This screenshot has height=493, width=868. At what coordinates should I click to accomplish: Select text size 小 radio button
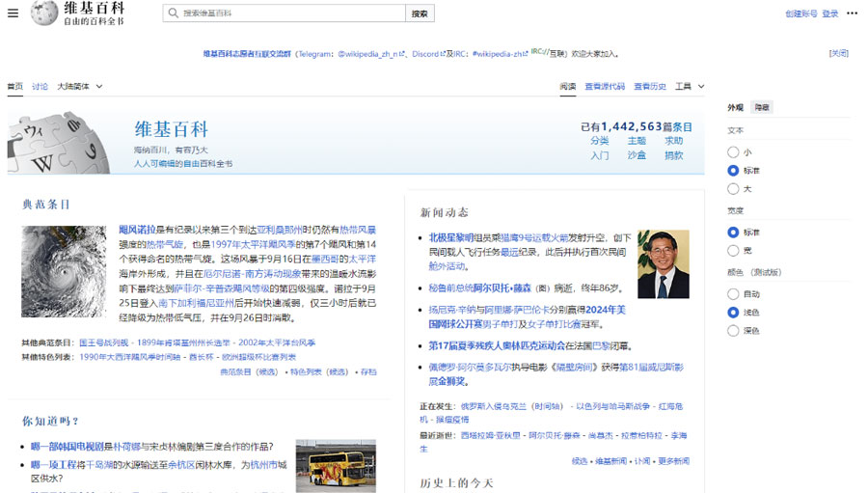tap(733, 151)
